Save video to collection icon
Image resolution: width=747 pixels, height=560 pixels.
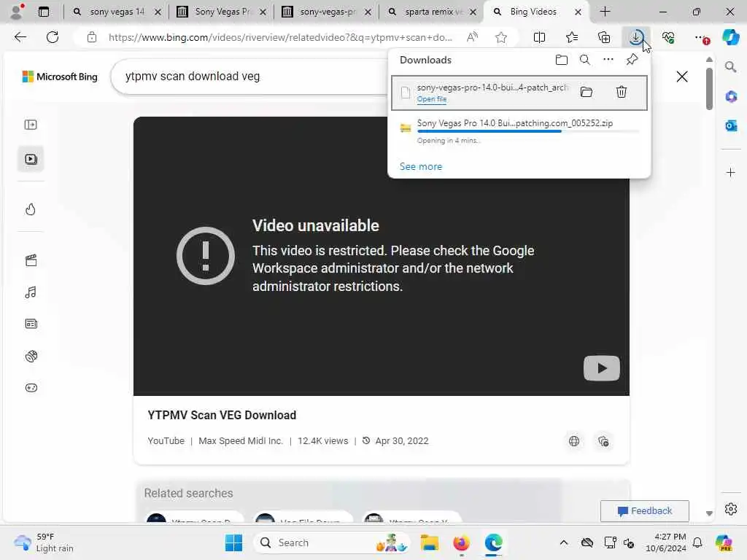point(603,441)
